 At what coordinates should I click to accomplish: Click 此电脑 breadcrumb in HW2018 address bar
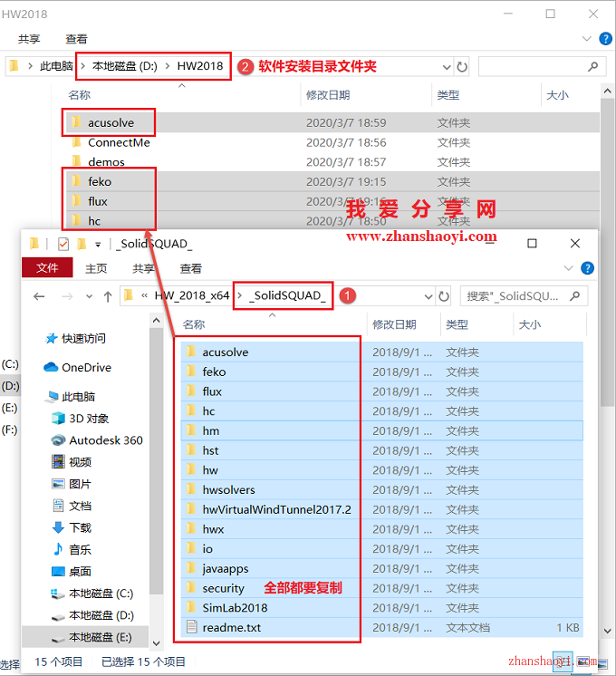(x=56, y=66)
